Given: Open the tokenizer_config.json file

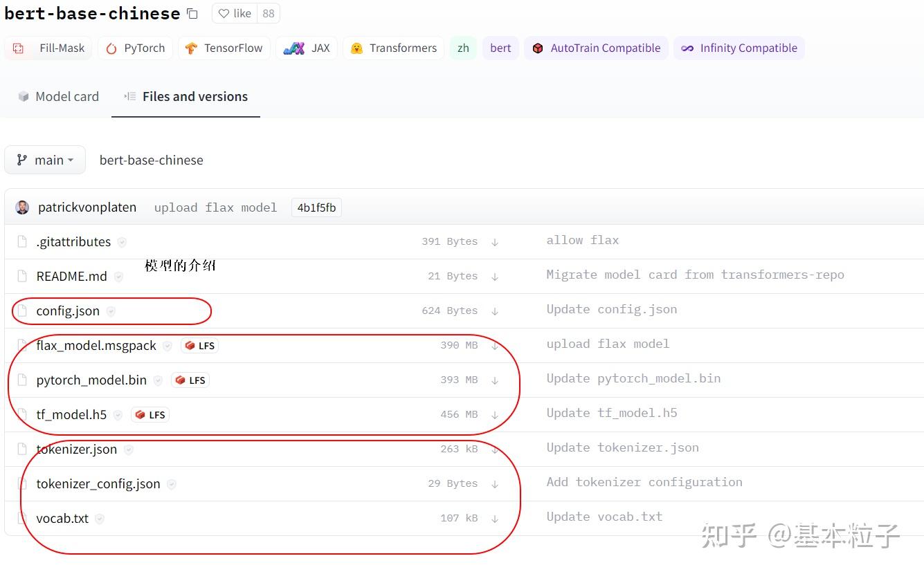Looking at the screenshot, I should tap(99, 483).
